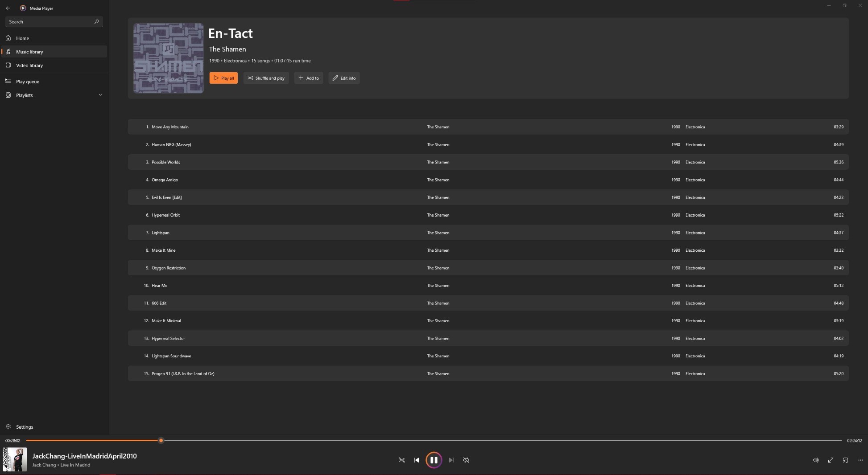Click Electronica genre in Possible Worlds row
The width and height of the screenshot is (868, 475).
pos(695,162)
